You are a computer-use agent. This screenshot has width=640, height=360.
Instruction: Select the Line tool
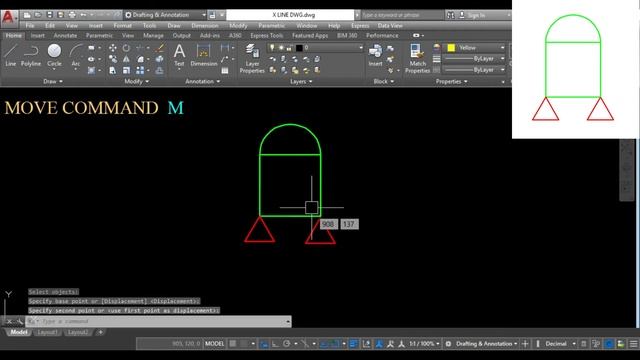11,55
